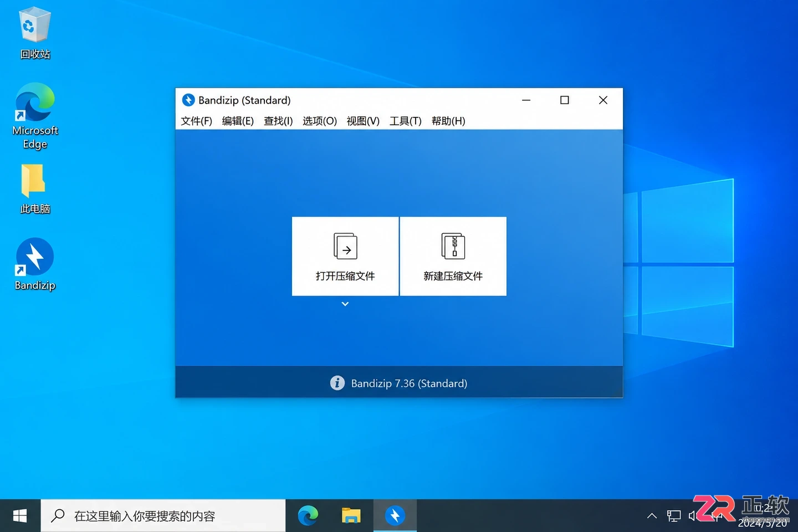Click the taskbar search box
The image size is (798, 532).
(x=163, y=516)
